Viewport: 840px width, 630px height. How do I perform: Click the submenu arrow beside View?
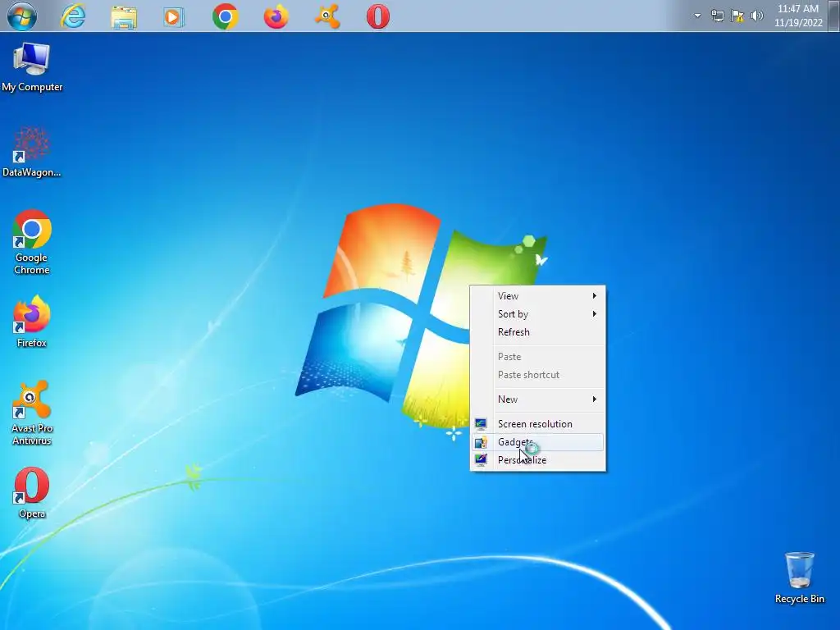pyautogui.click(x=594, y=295)
